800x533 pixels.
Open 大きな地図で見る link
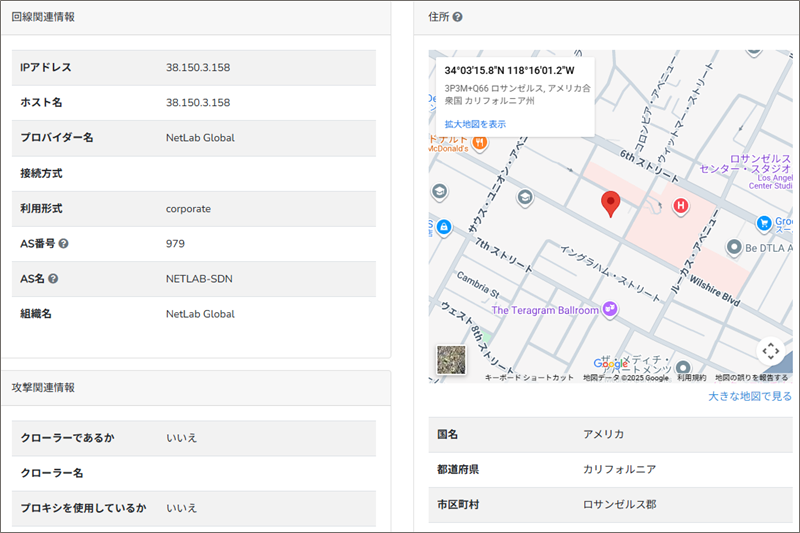[749, 396]
